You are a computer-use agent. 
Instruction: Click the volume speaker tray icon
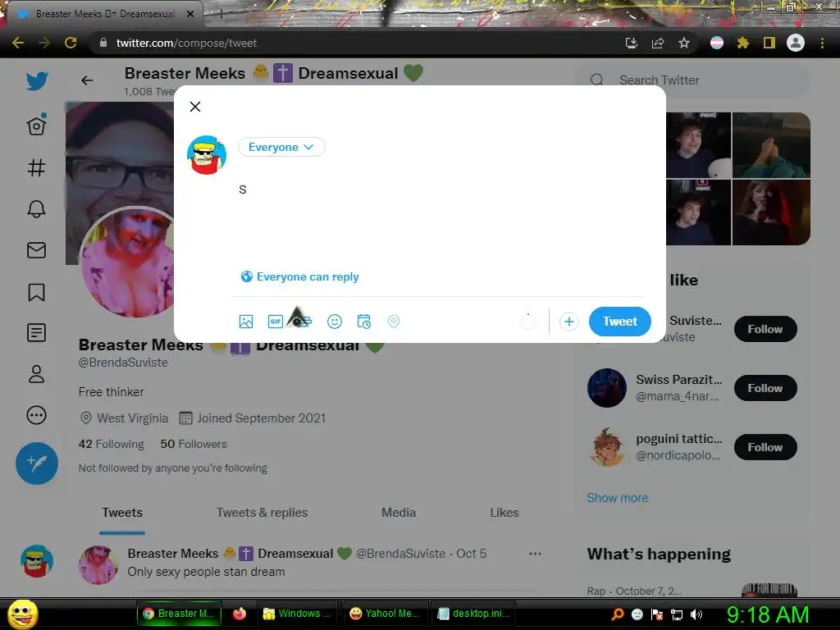point(696,614)
